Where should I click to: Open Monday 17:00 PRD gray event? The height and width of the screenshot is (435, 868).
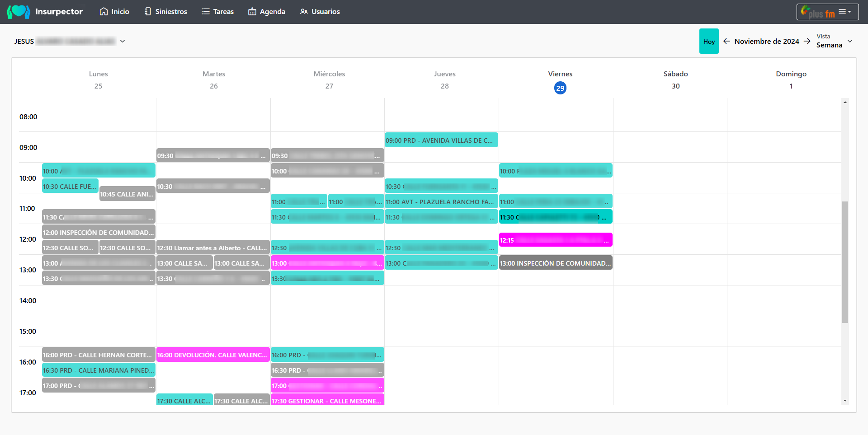pyautogui.click(x=99, y=385)
